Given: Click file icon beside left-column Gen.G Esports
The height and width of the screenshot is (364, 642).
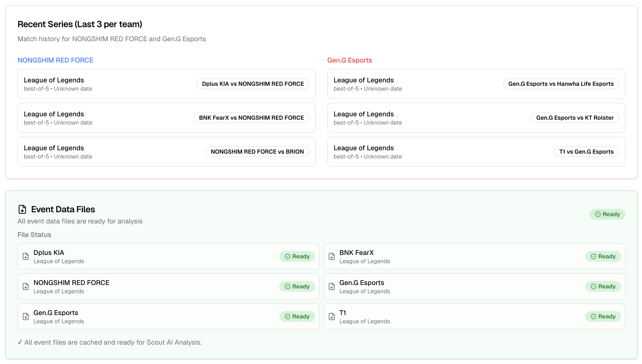Looking at the screenshot, I should (x=26, y=316).
